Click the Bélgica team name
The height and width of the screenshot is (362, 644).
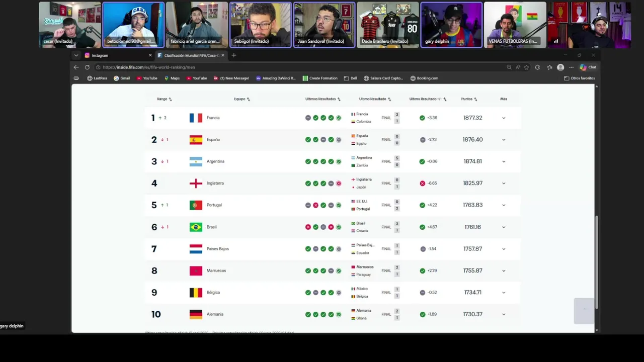(x=213, y=293)
